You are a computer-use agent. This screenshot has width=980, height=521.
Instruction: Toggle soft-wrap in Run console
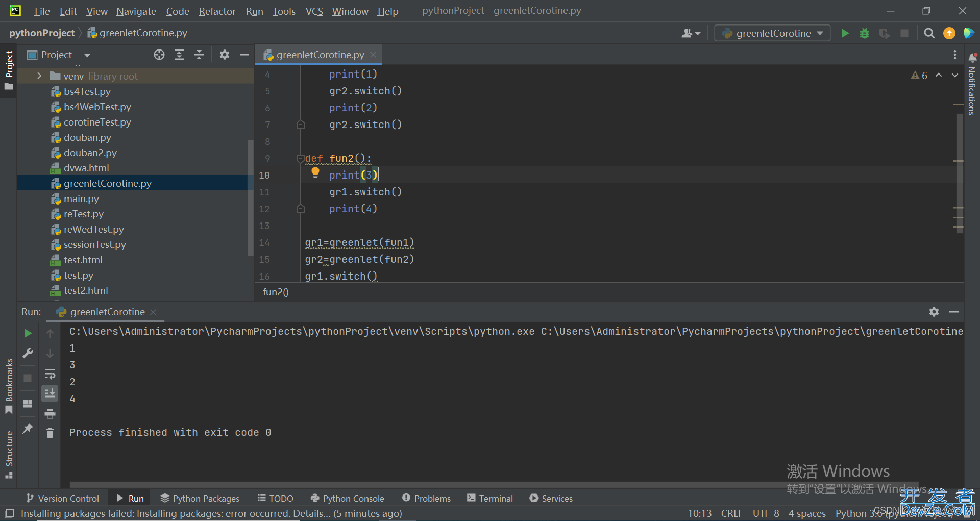coord(50,374)
